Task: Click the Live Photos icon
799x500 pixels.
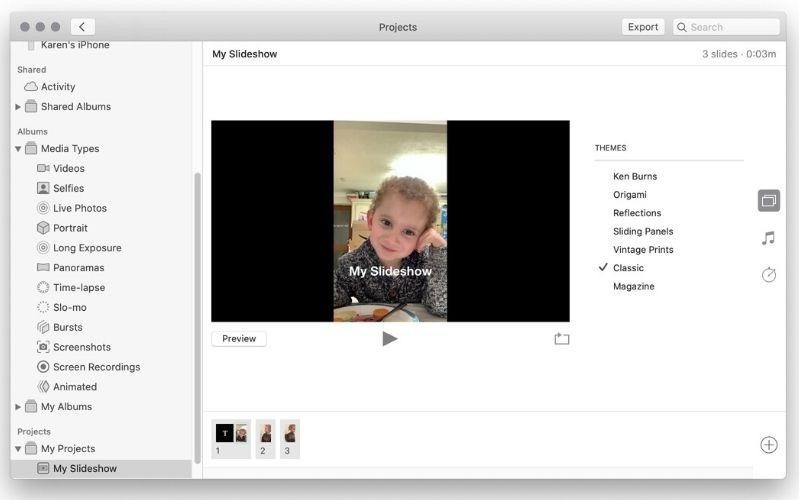Action: [x=43, y=208]
